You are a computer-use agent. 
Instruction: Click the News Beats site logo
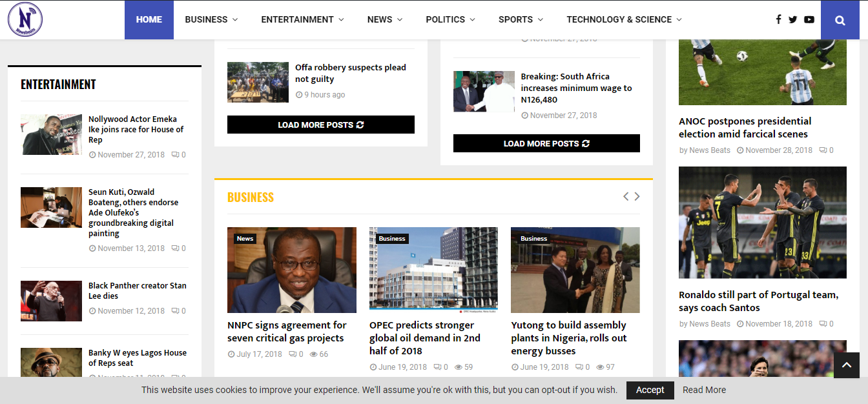pos(25,19)
